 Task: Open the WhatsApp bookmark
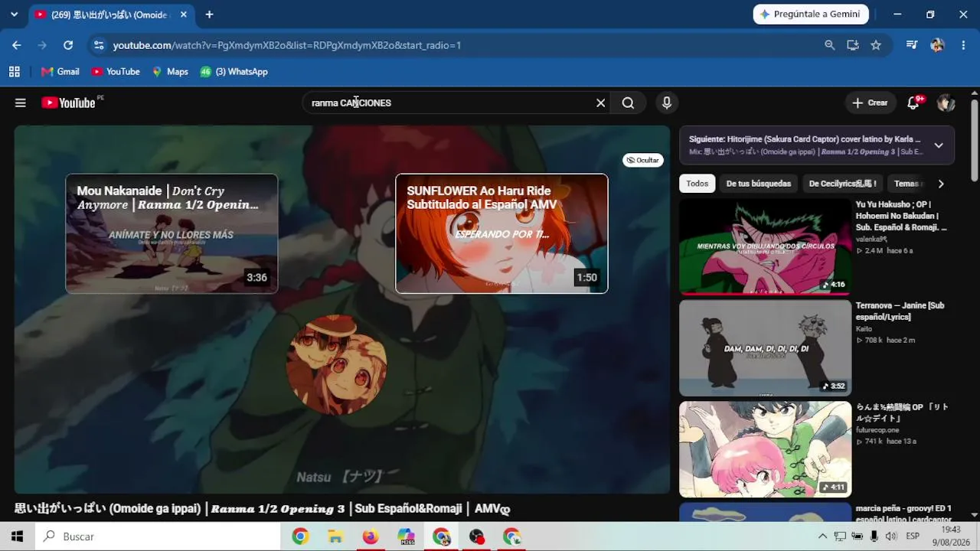tap(234, 72)
